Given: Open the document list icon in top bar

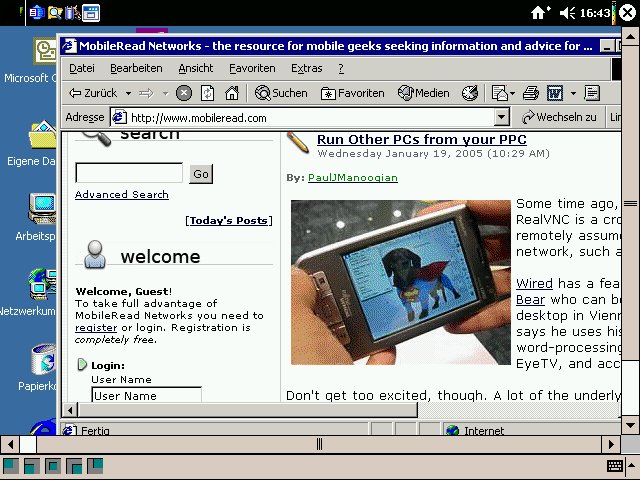Looking at the screenshot, I should tap(37, 13).
